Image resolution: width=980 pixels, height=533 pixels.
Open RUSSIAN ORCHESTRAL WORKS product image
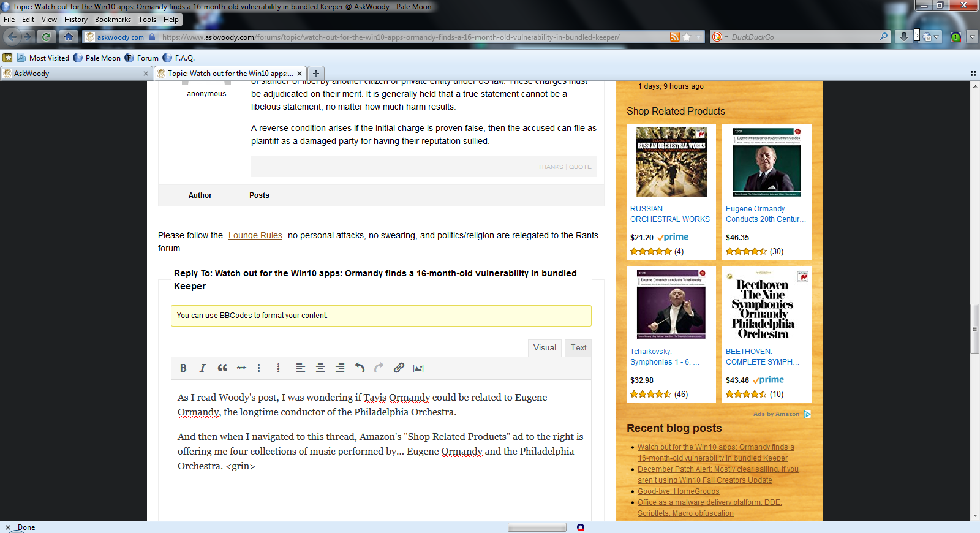pos(671,162)
